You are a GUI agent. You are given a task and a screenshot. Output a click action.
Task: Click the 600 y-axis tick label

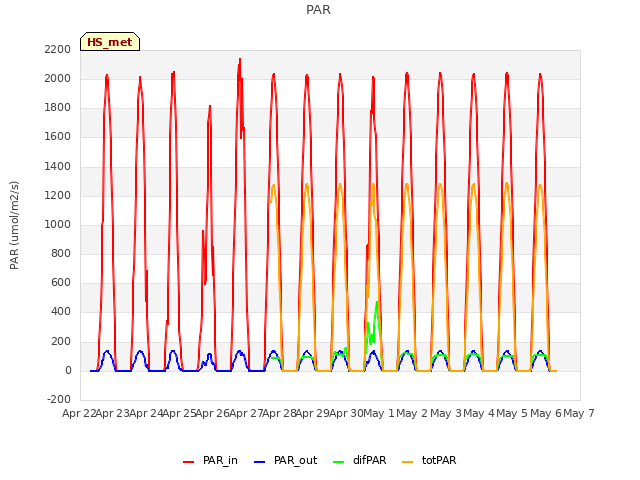(61, 283)
